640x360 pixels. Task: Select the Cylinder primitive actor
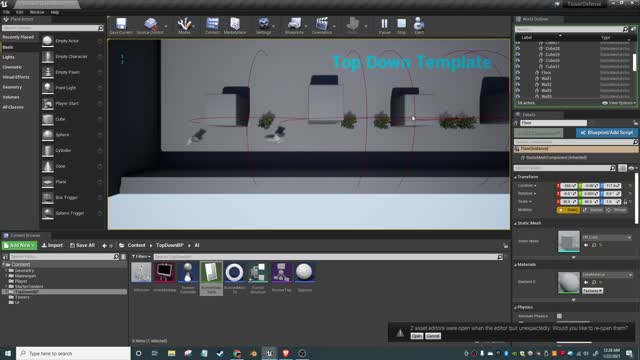(x=72, y=150)
